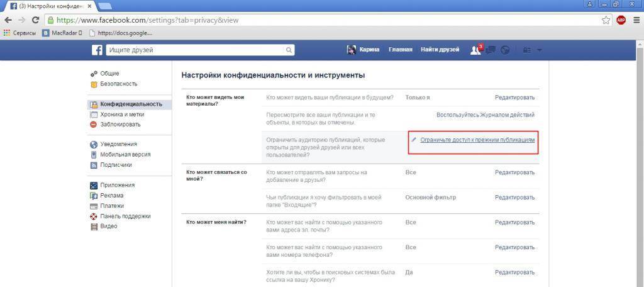This screenshot has width=644, height=287.
Task: Click the Ищите друзей search field
Action: coord(195,50)
